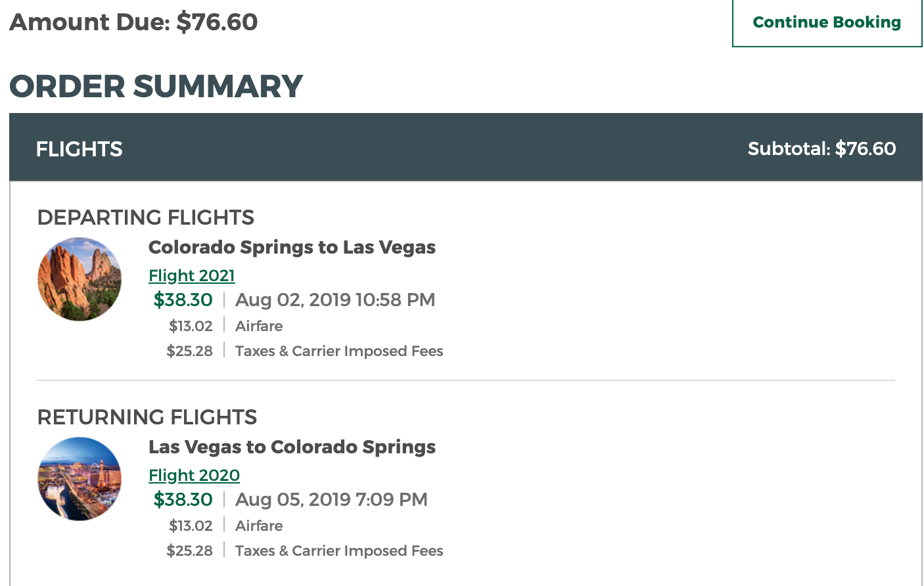
Task: Open the Flight 2020 link
Action: (x=194, y=475)
